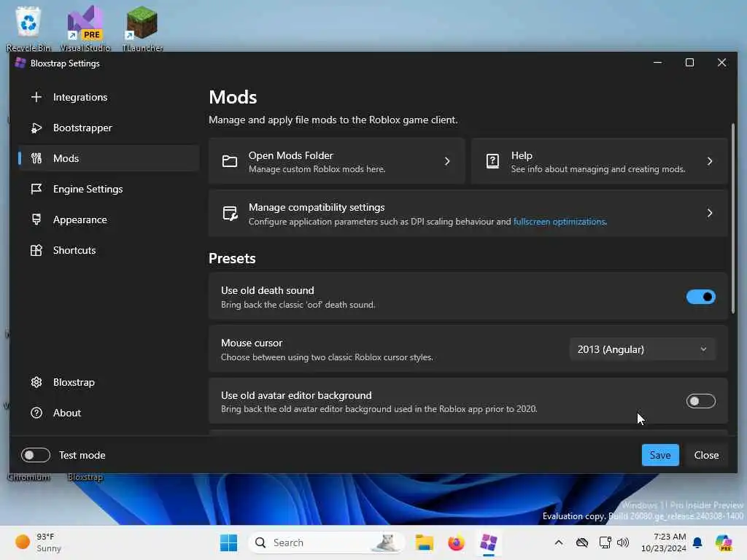The width and height of the screenshot is (747, 560).
Task: Expand the Help card chevron
Action: pyautogui.click(x=710, y=161)
